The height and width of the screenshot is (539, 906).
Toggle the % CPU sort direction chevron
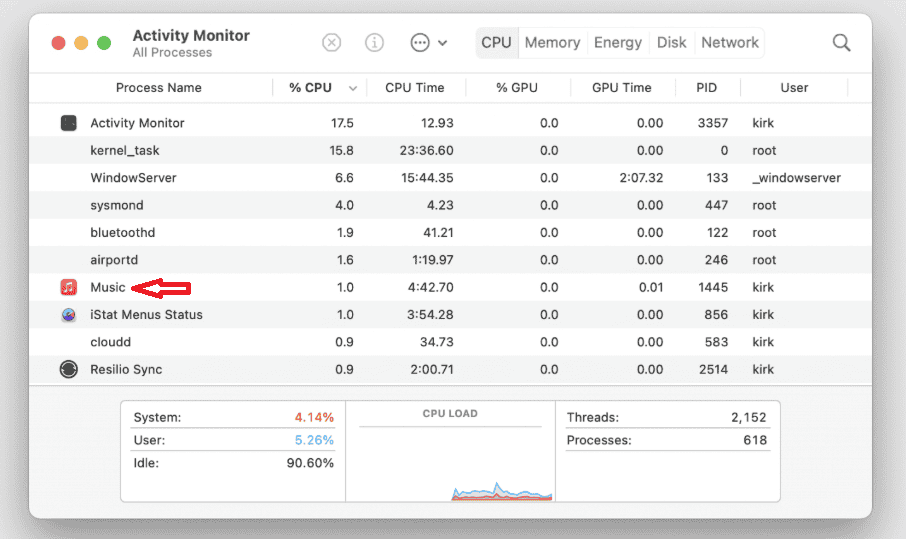coord(352,88)
